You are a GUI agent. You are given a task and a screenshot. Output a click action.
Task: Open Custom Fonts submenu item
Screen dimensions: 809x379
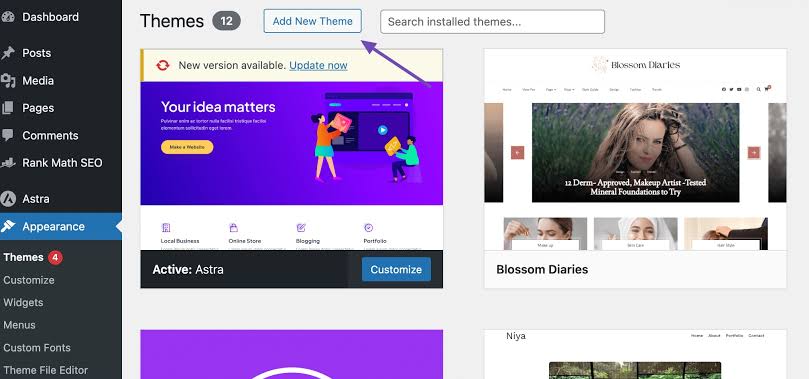[x=37, y=348]
